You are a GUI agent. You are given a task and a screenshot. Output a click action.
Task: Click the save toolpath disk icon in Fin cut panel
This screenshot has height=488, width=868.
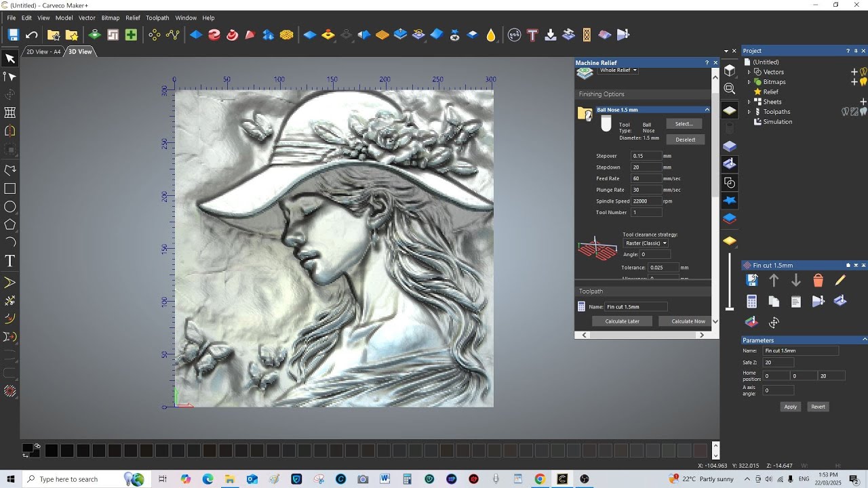click(x=751, y=280)
